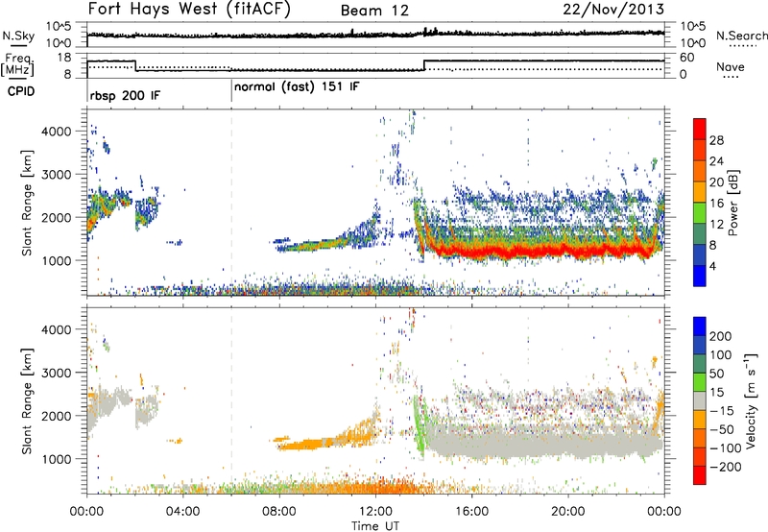768x532 pixels.
Task: Pick the red bottom Velocity colorbar segment
Action: tap(700, 475)
